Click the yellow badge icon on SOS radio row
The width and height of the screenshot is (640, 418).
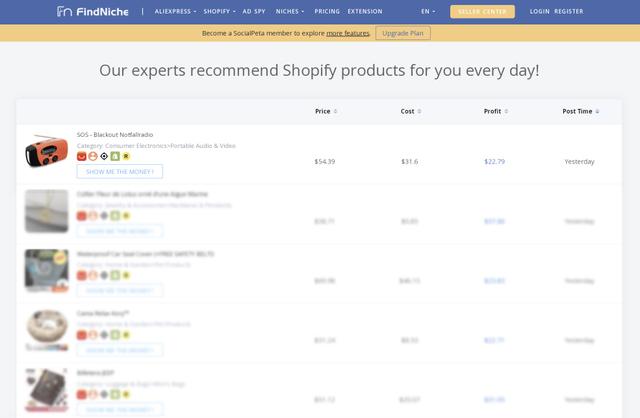(x=126, y=156)
